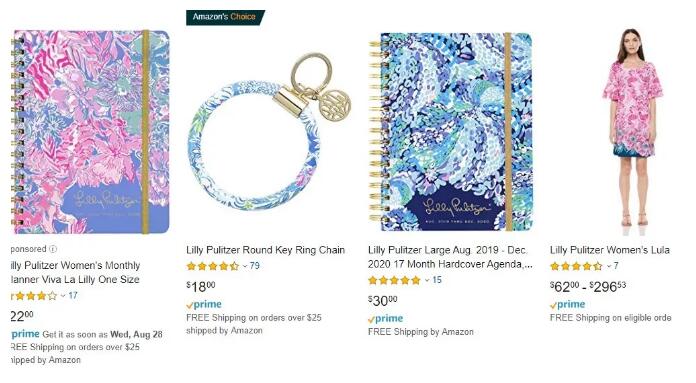
Task: Click the prime logo under the dress price
Action: click(x=567, y=304)
